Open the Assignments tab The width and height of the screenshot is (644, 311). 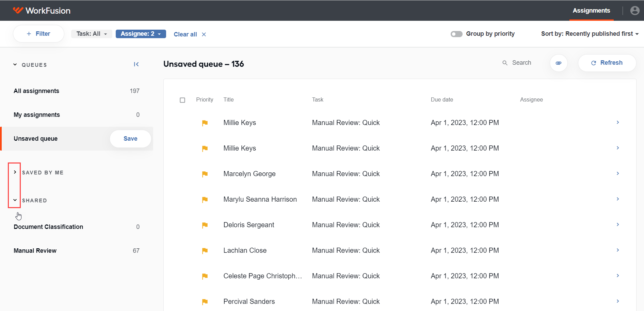click(x=591, y=11)
